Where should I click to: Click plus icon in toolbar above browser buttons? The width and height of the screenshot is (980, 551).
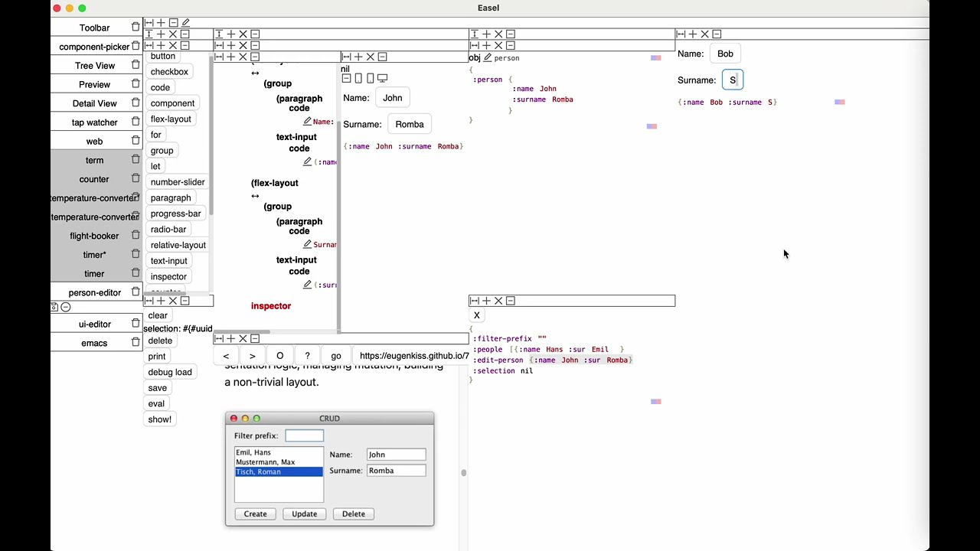pos(230,338)
